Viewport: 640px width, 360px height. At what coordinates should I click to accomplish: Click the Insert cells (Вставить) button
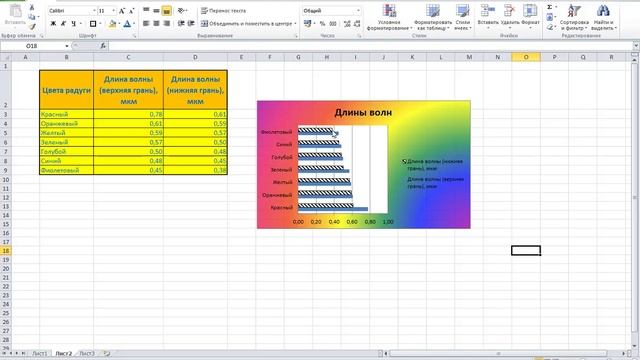click(x=487, y=17)
